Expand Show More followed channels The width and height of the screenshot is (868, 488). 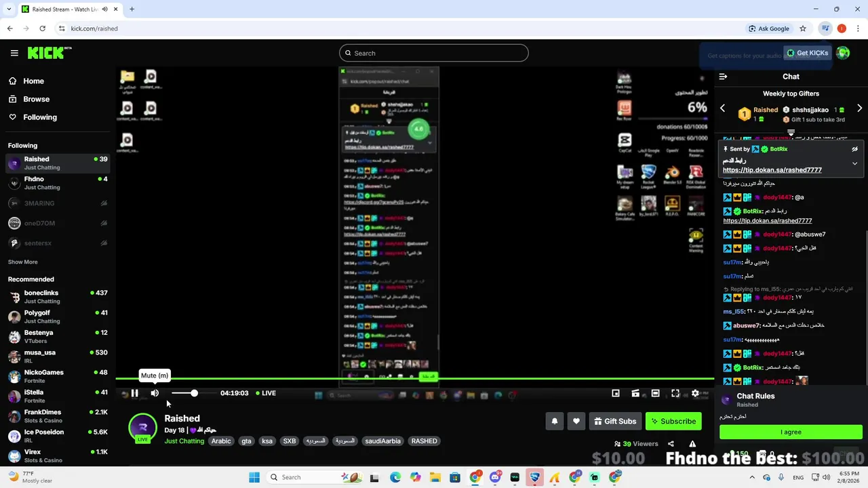click(x=22, y=262)
